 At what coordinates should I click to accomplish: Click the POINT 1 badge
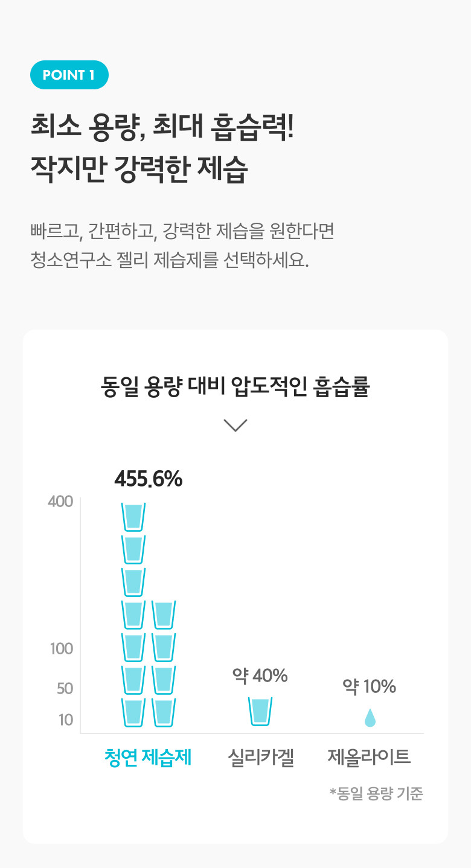[69, 75]
